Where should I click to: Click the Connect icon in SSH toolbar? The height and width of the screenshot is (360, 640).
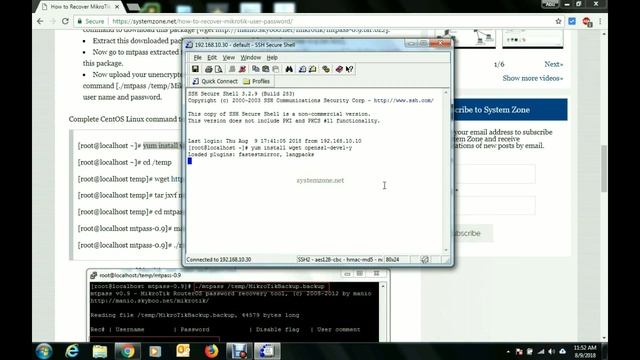(232, 69)
